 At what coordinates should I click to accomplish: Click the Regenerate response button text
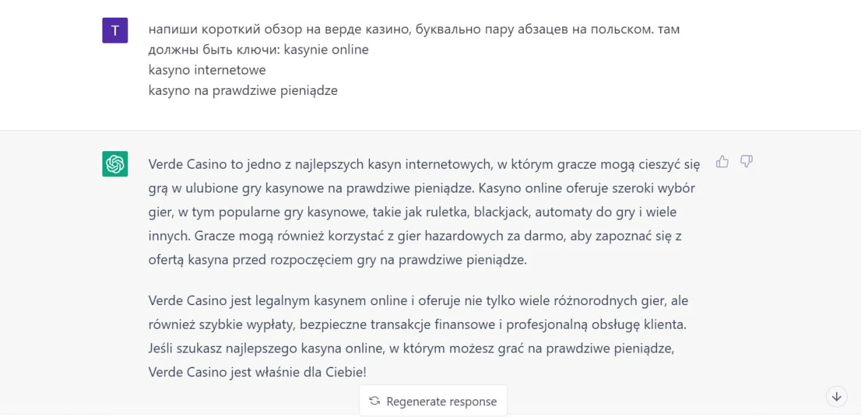click(441, 401)
